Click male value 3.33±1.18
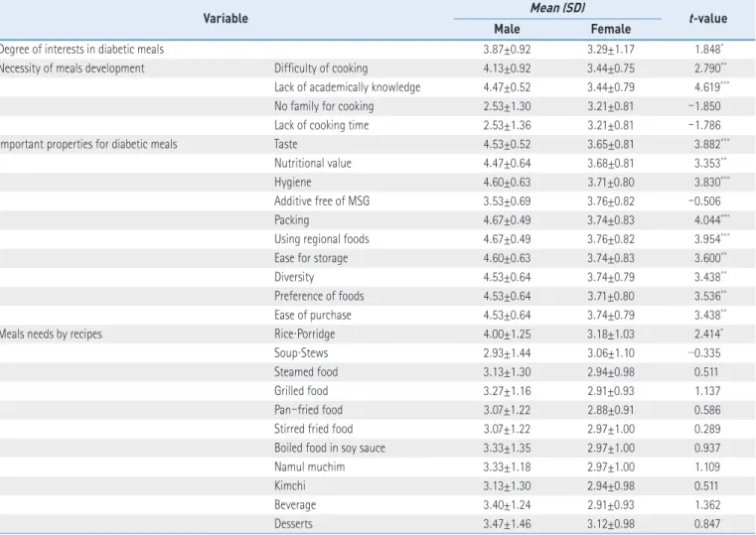The width and height of the screenshot is (756, 535). click(x=507, y=467)
